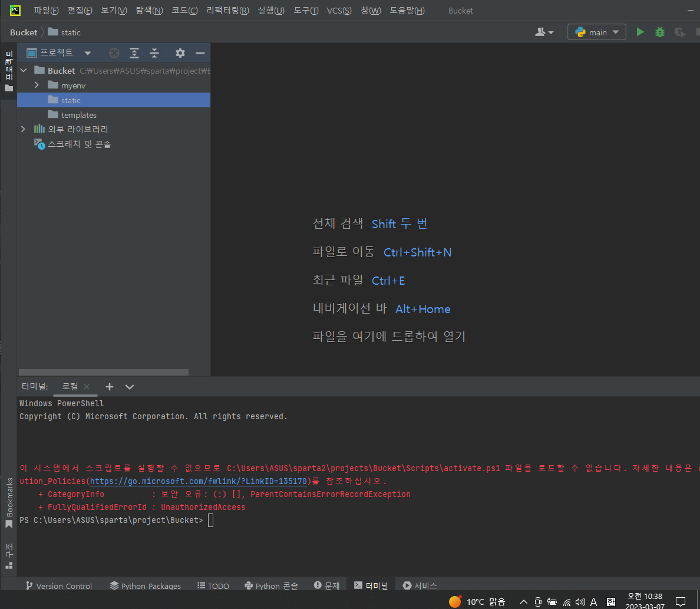The width and height of the screenshot is (700, 609).
Task: Close the 로컬 terminal tab
Action: pos(87,387)
